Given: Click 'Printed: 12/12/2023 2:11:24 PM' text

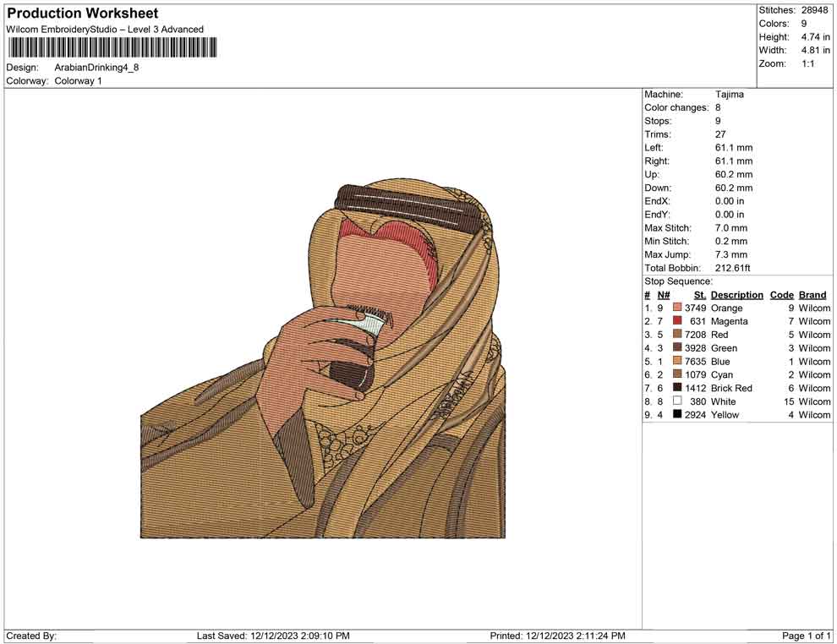Looking at the screenshot, I should 557,636.
